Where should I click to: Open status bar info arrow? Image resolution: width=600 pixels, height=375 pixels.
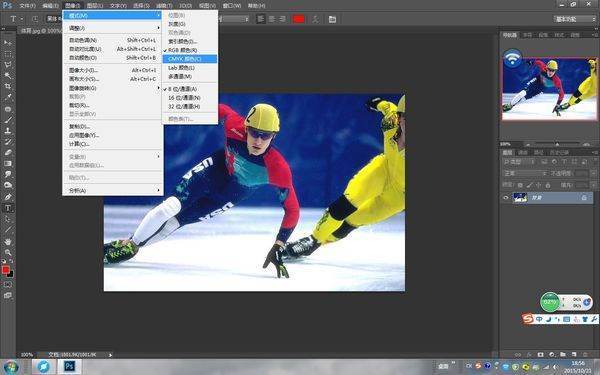(x=110, y=355)
